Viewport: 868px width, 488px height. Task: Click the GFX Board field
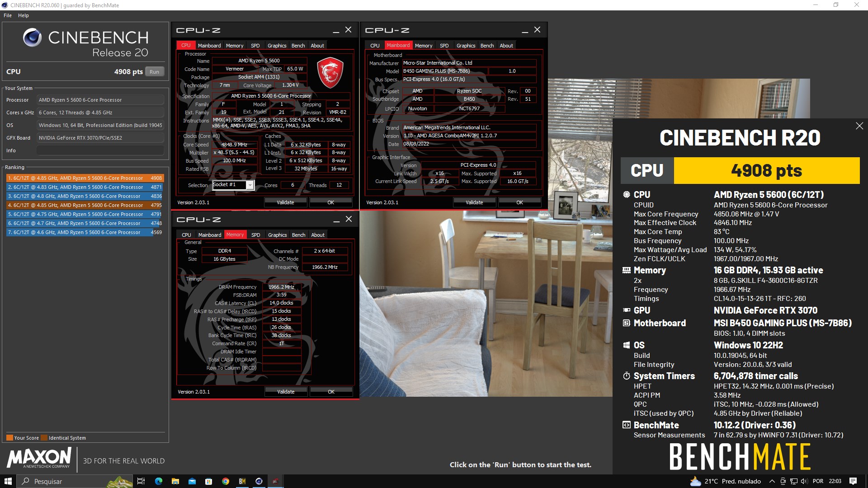click(100, 138)
